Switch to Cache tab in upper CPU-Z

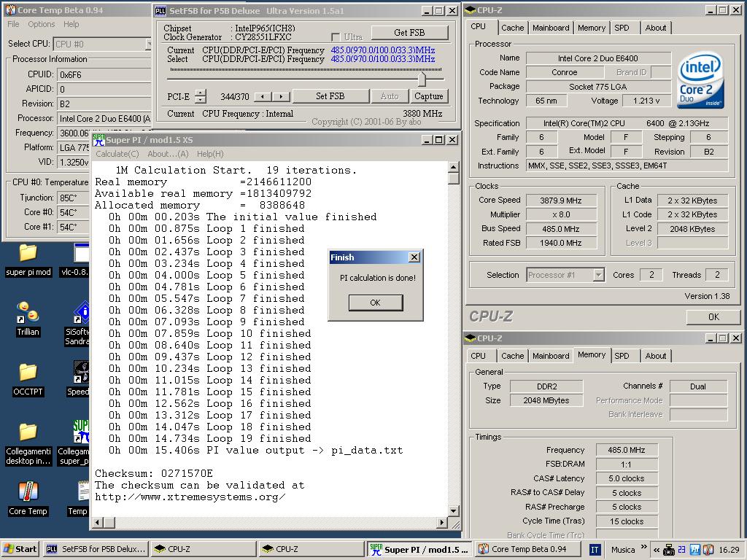[x=513, y=28]
